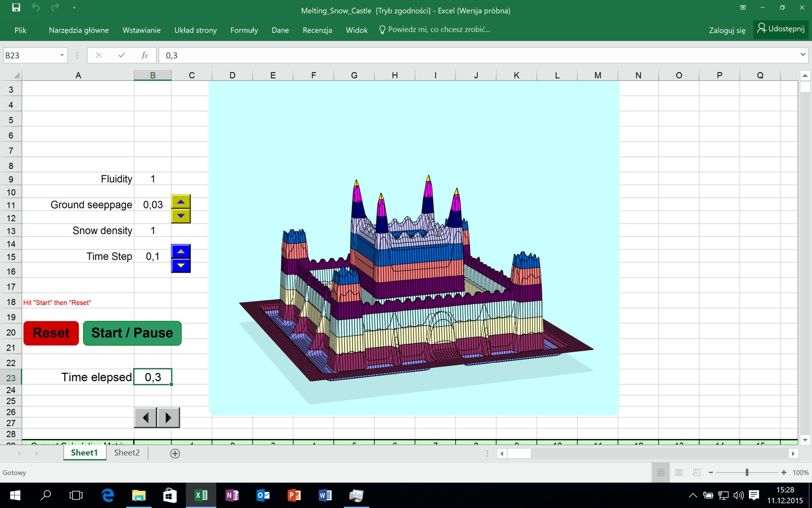812x508 pixels.
Task: Click the Ribbon Display Options icon
Action: tap(743, 7)
